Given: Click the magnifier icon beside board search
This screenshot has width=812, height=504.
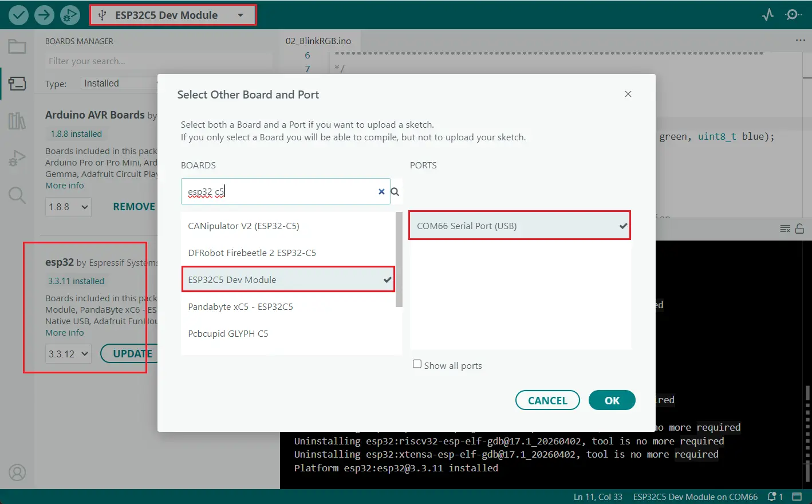Looking at the screenshot, I should (395, 192).
